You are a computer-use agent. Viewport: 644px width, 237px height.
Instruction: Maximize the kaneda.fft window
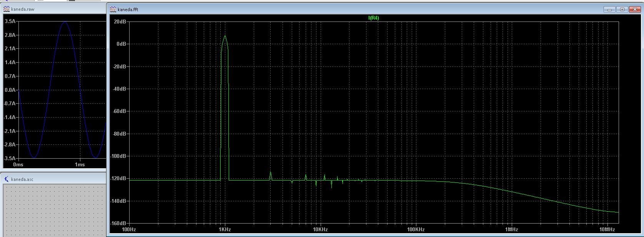(x=622, y=10)
